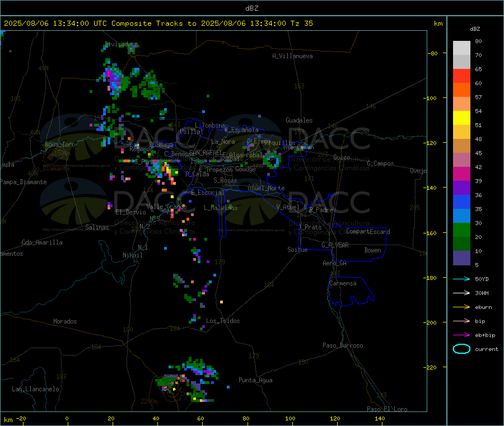Click the C_Española location label

(x=241, y=130)
